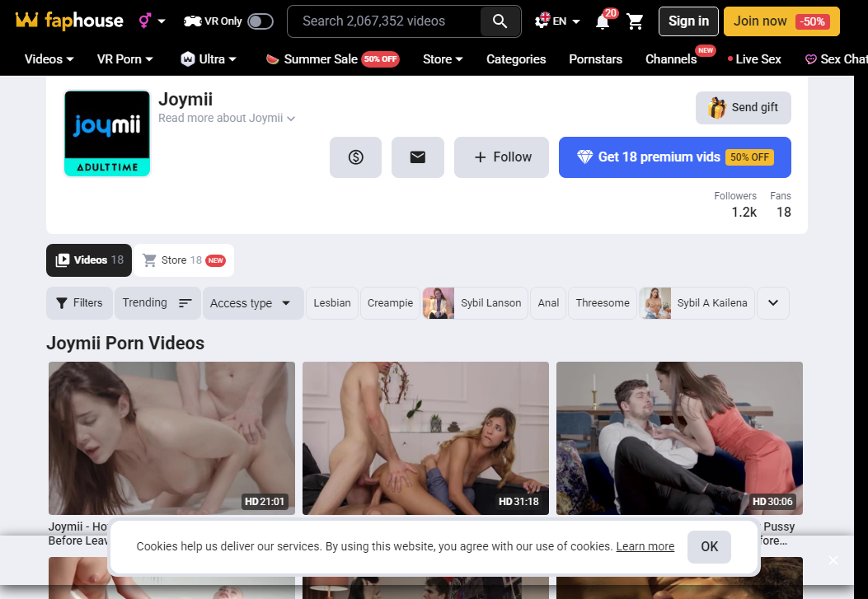
Task: Open the notifications bell
Action: pos(603,21)
